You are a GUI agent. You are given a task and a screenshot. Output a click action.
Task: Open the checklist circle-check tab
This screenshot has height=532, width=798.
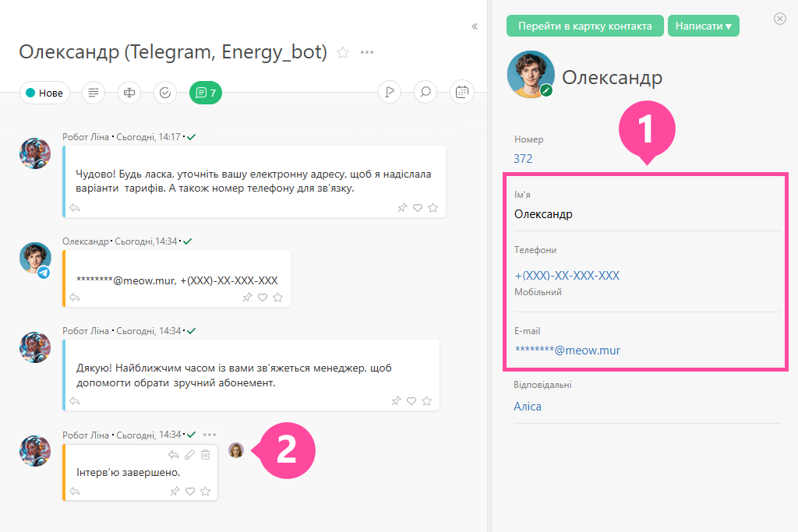[x=165, y=93]
